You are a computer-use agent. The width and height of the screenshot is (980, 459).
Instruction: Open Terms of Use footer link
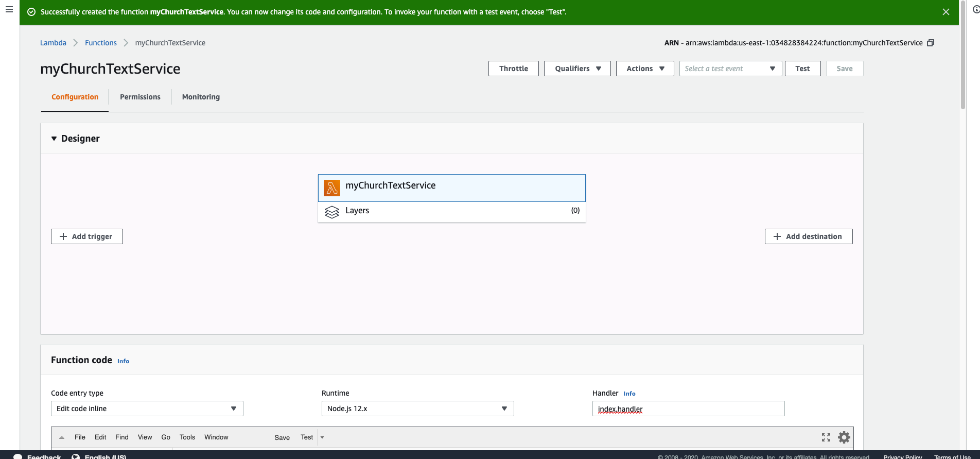(952, 456)
